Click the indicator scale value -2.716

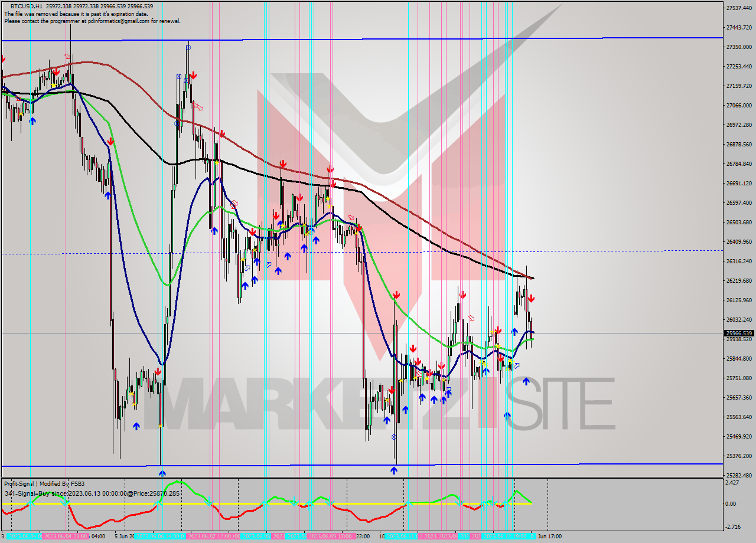734,526
